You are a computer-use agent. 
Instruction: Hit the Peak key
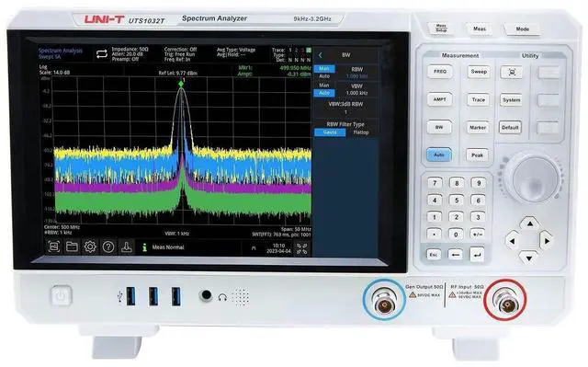tap(477, 155)
